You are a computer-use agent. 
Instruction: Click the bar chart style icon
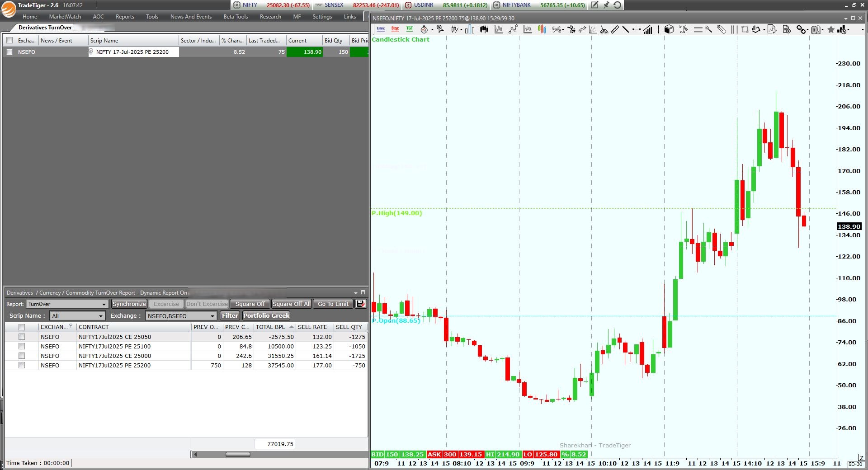point(470,29)
